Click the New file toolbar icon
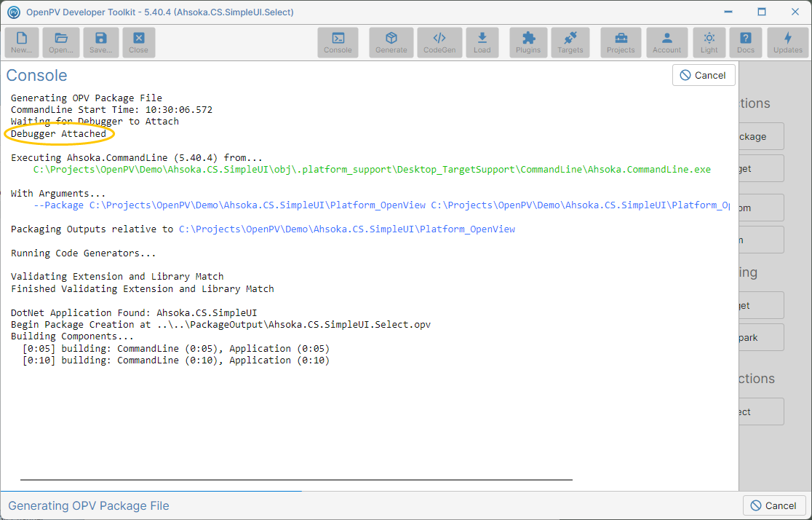 tap(22, 42)
